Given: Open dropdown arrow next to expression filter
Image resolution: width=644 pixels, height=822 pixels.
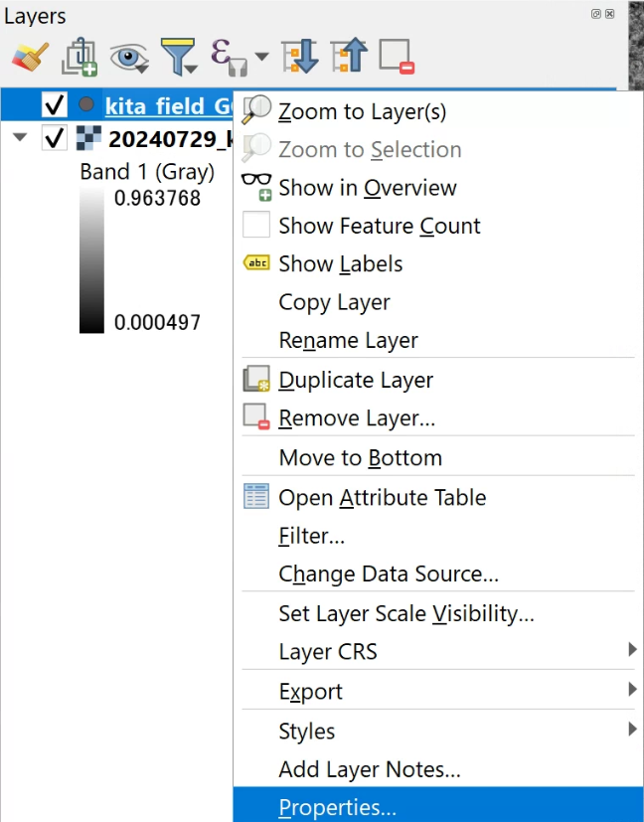Looking at the screenshot, I should click(x=262, y=56).
